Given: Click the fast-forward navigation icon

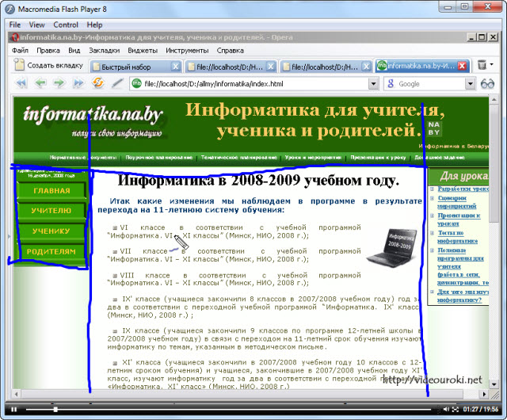Looking at the screenshot, I should coord(78,83).
